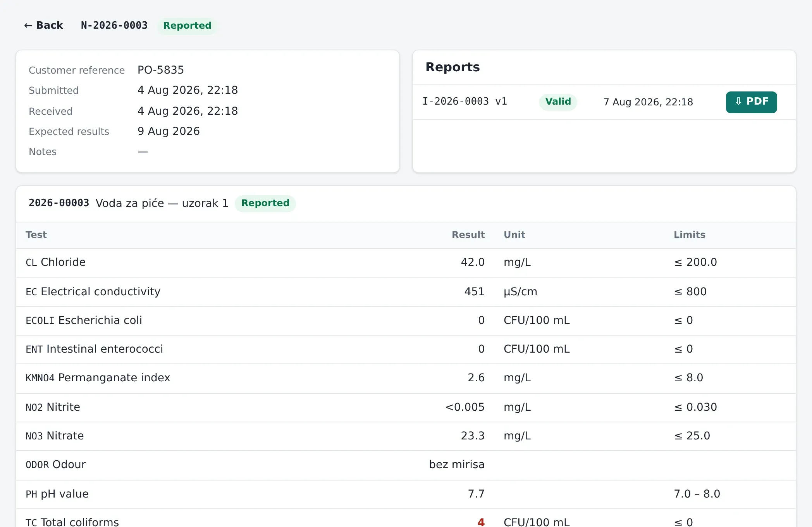Viewport: 812px width, 527px height.
Task: Select the KMNO4 Permanganate index row
Action: coord(406,378)
